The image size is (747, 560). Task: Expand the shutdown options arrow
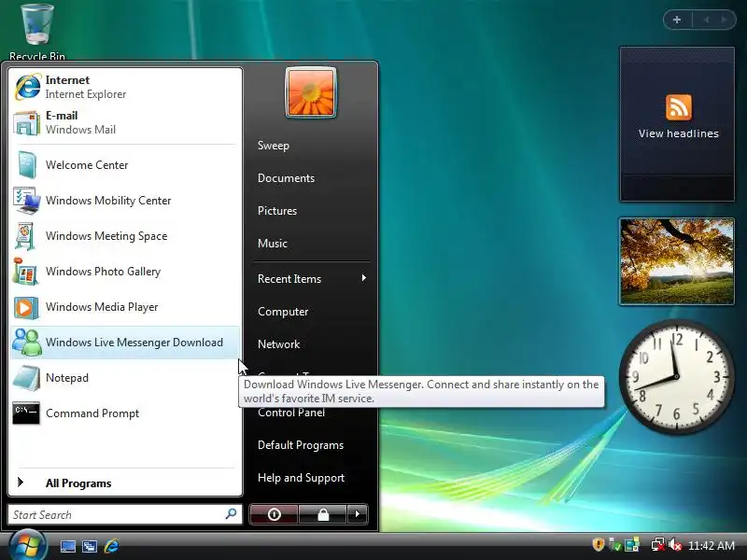(x=358, y=514)
